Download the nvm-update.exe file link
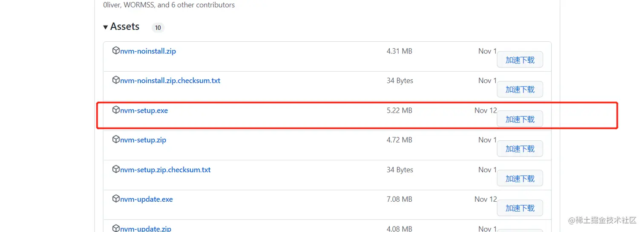The height and width of the screenshot is (232, 644). 147,199
